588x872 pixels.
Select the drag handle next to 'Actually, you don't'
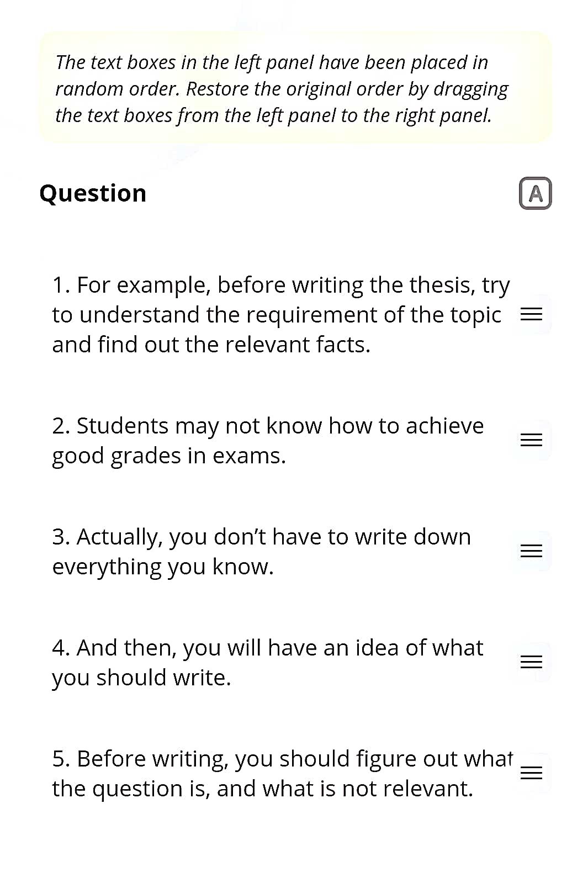pos(531,551)
